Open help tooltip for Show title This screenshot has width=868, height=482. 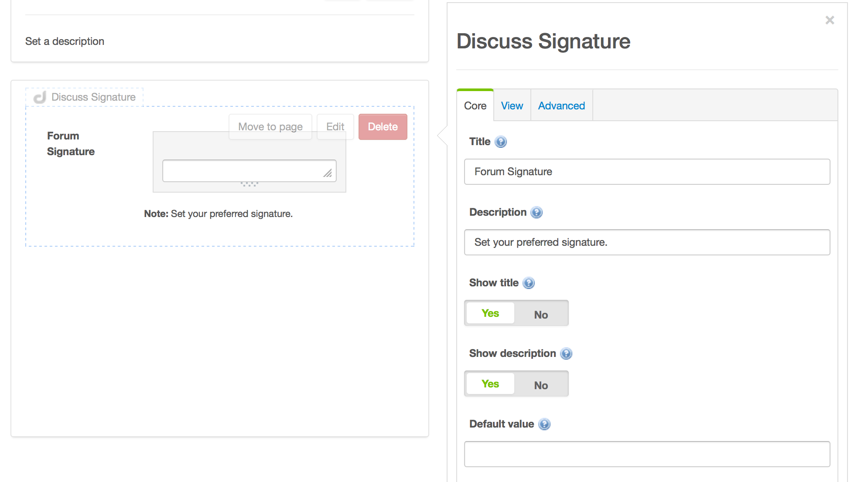tap(529, 283)
